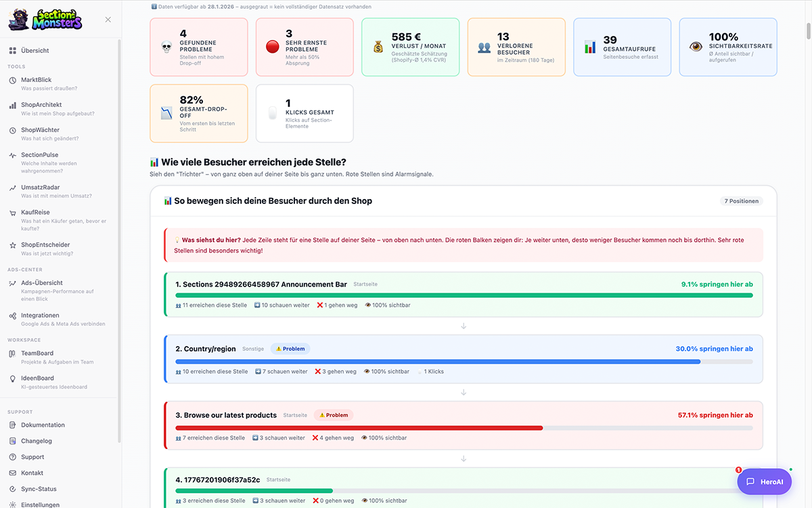The width and height of the screenshot is (812, 508).
Task: Click the green Announcement Bar progress bar
Action: [x=464, y=295]
